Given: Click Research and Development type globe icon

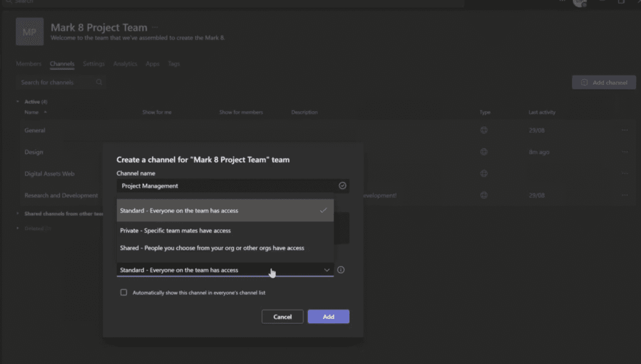Looking at the screenshot, I should 484,195.
